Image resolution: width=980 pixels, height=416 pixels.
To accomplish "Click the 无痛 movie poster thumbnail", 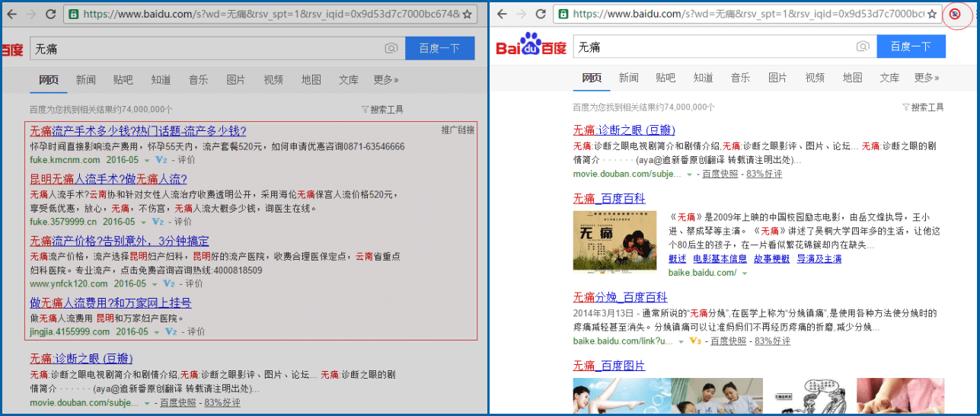I will [x=614, y=241].
